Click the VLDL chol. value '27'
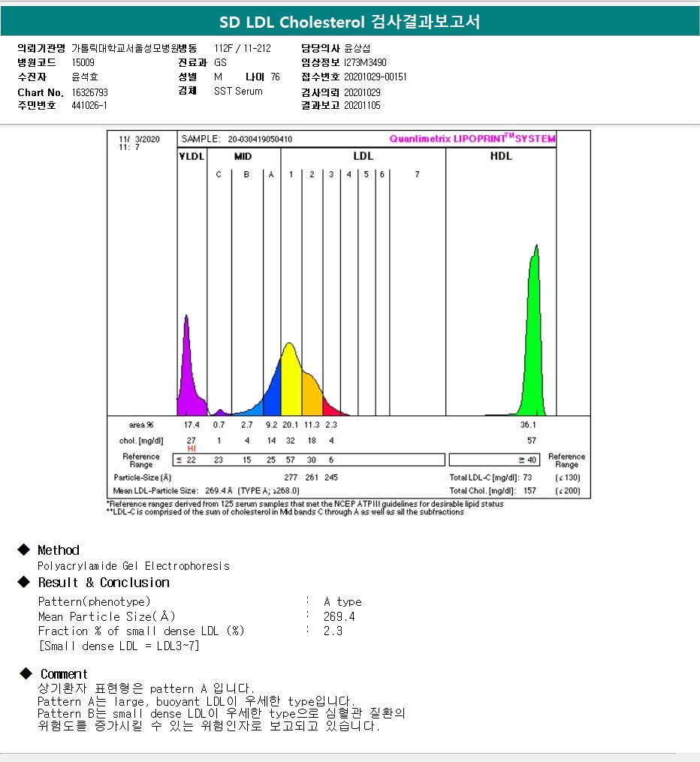The width and height of the screenshot is (700, 762). (x=192, y=440)
